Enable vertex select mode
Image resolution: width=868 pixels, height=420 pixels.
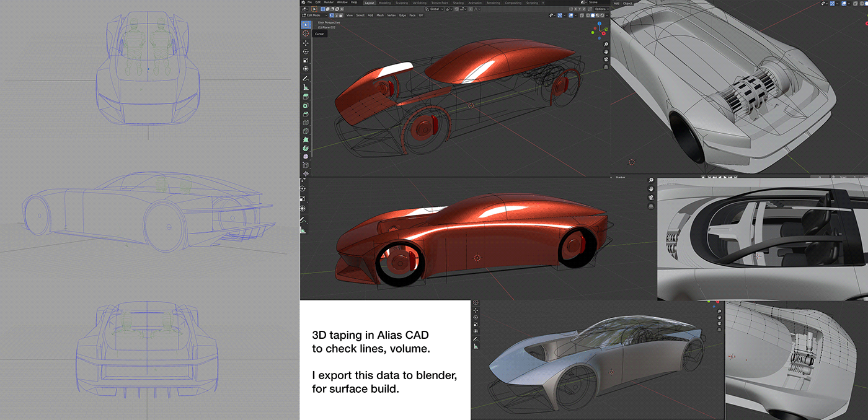[x=332, y=15]
